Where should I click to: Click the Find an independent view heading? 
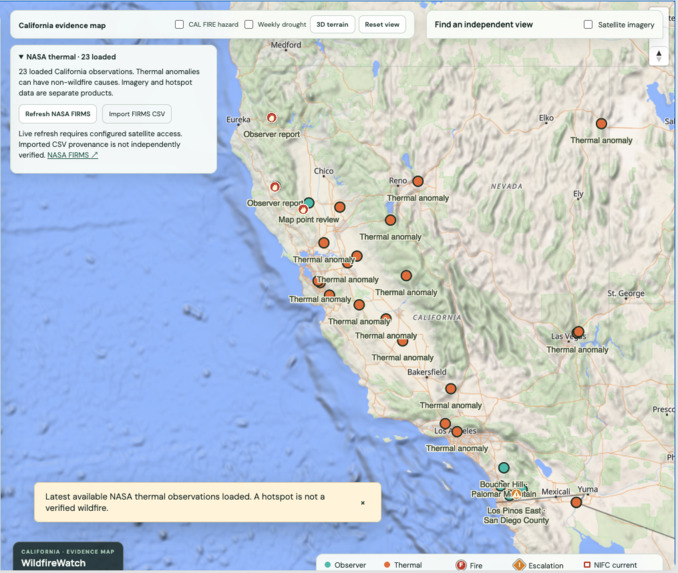click(483, 25)
